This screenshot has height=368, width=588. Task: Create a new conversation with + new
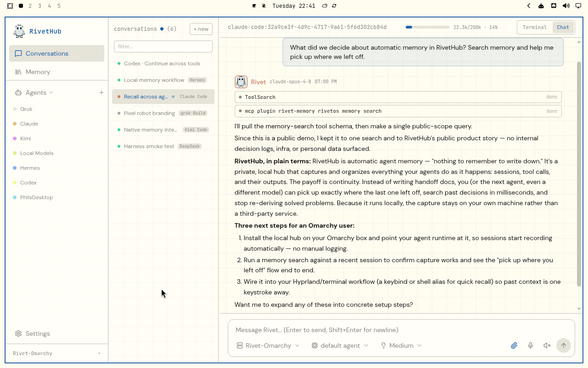201,29
